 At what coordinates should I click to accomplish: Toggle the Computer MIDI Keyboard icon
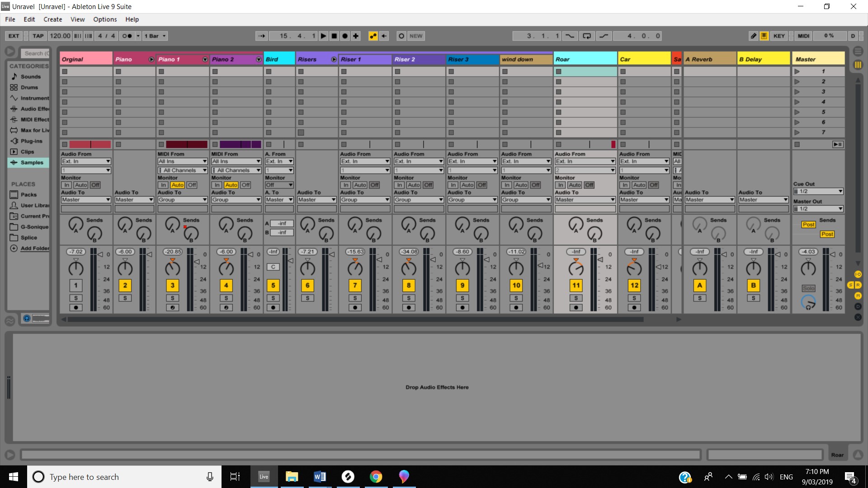pyautogui.click(x=764, y=36)
